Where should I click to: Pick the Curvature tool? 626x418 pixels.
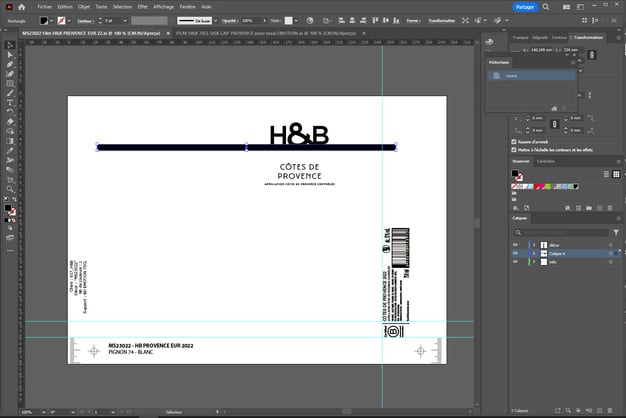[10, 74]
